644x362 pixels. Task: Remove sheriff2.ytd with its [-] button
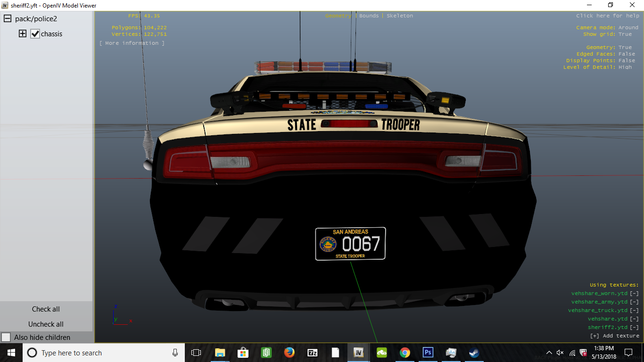click(635, 328)
